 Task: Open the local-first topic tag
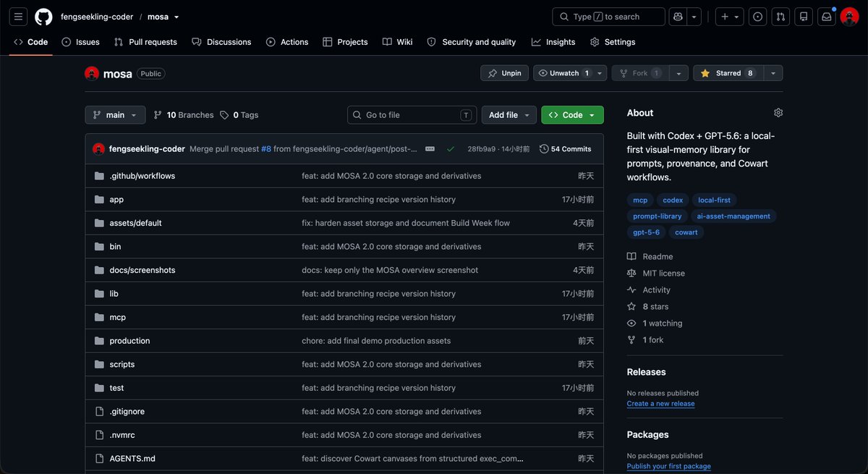click(x=714, y=200)
